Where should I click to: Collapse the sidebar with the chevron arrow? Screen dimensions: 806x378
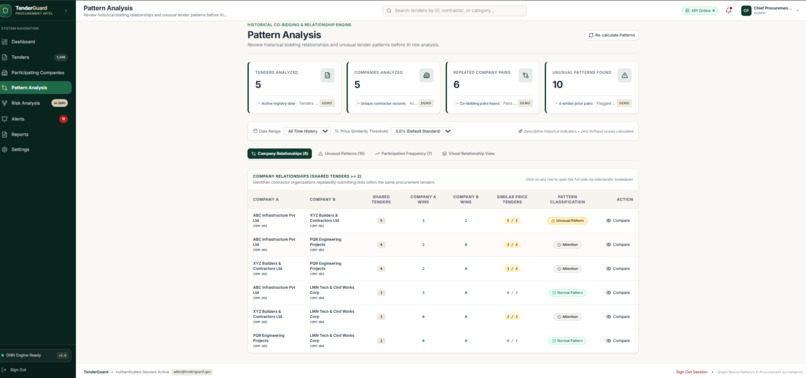coord(66,11)
